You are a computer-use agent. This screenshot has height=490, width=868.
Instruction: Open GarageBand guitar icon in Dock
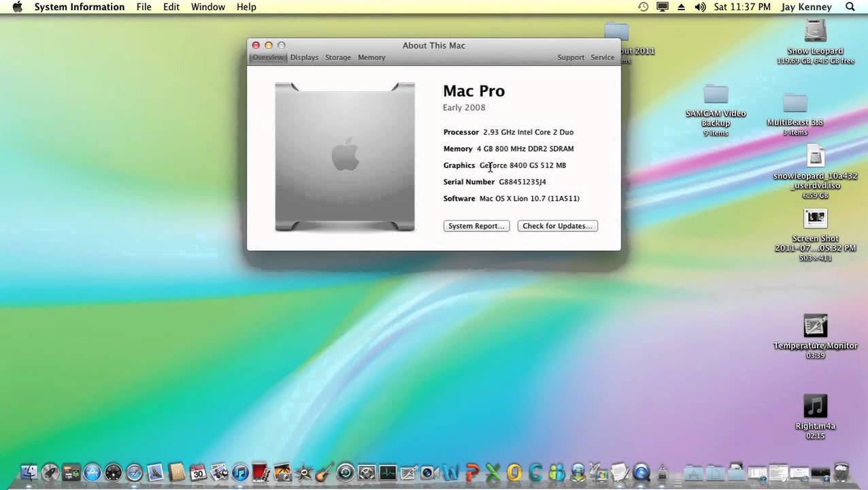pos(324,472)
